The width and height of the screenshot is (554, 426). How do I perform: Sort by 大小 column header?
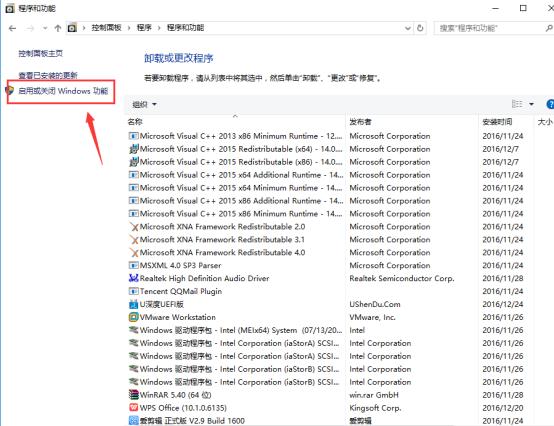coord(545,122)
